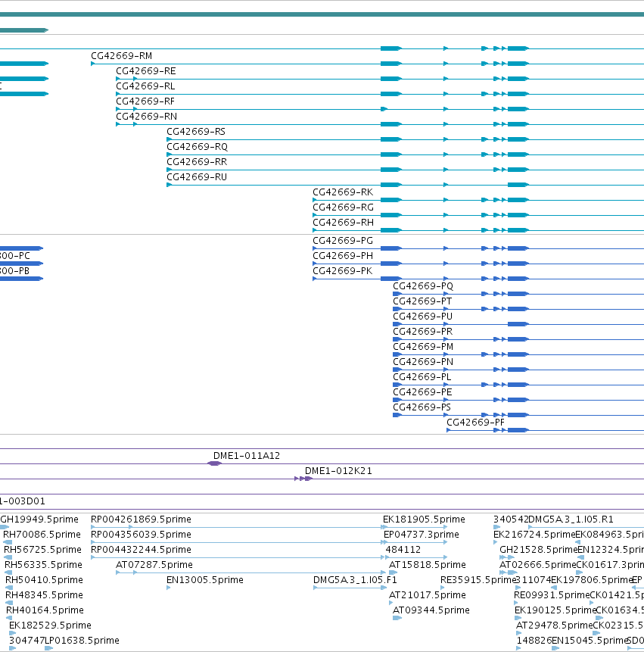Click the DME1-012K21 feature label
The image size is (644, 652).
[338, 471]
